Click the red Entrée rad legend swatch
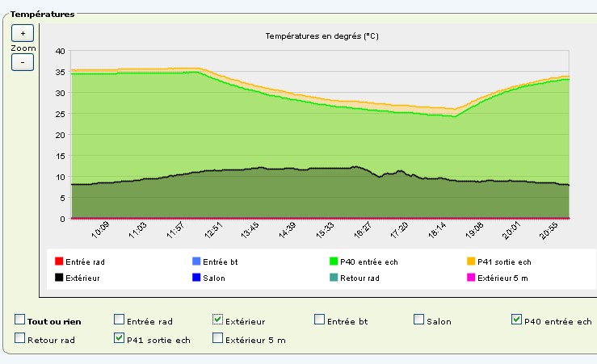 pos(58,261)
